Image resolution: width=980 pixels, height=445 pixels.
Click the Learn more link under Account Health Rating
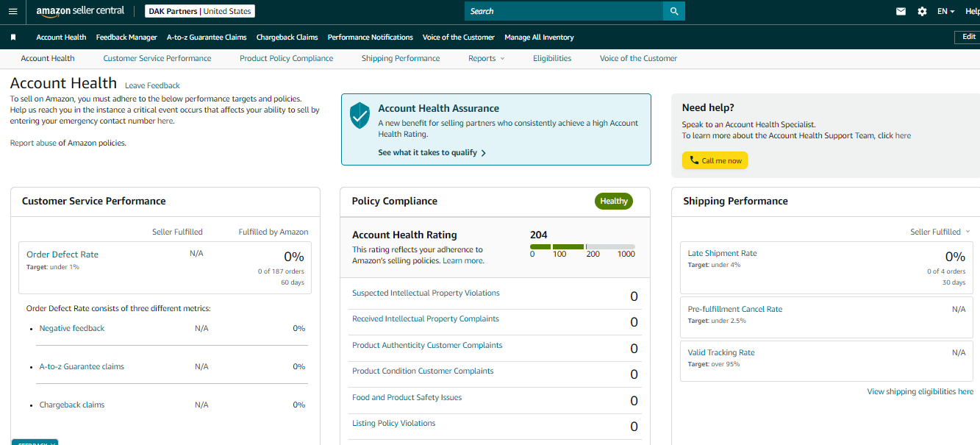click(x=462, y=260)
